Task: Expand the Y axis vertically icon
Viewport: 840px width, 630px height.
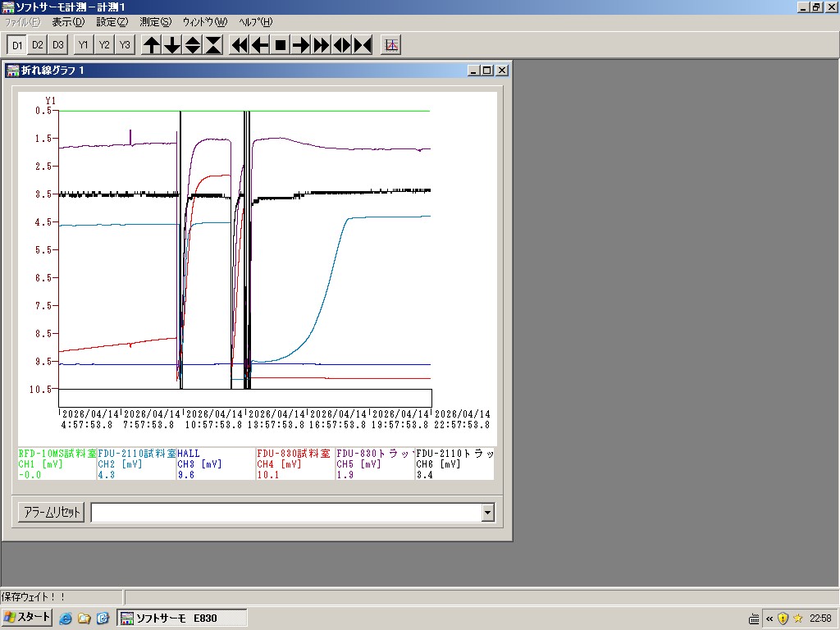Action: click(x=193, y=45)
